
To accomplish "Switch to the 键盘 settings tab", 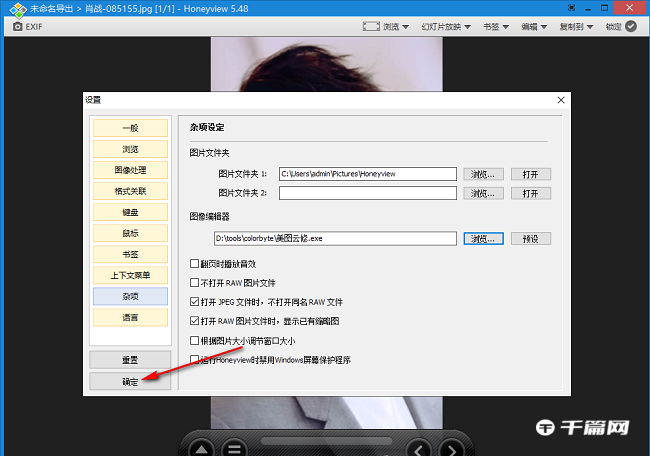I will click(130, 212).
